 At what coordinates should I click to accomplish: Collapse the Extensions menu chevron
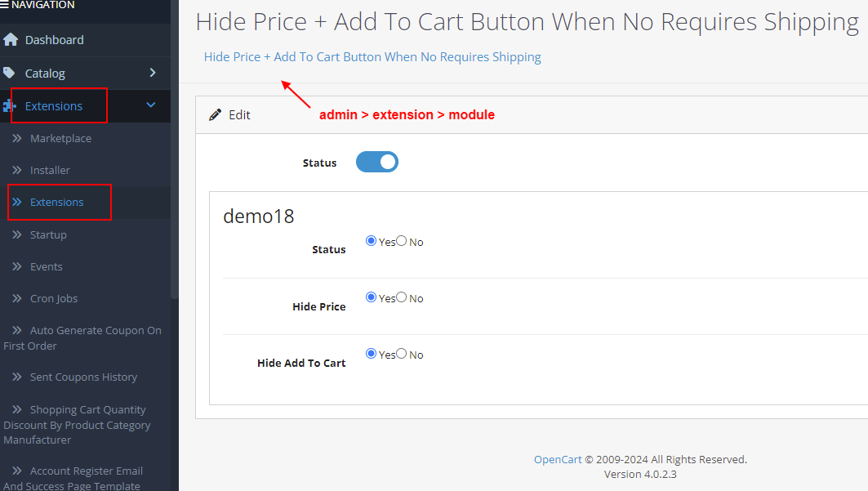pyautogui.click(x=151, y=105)
